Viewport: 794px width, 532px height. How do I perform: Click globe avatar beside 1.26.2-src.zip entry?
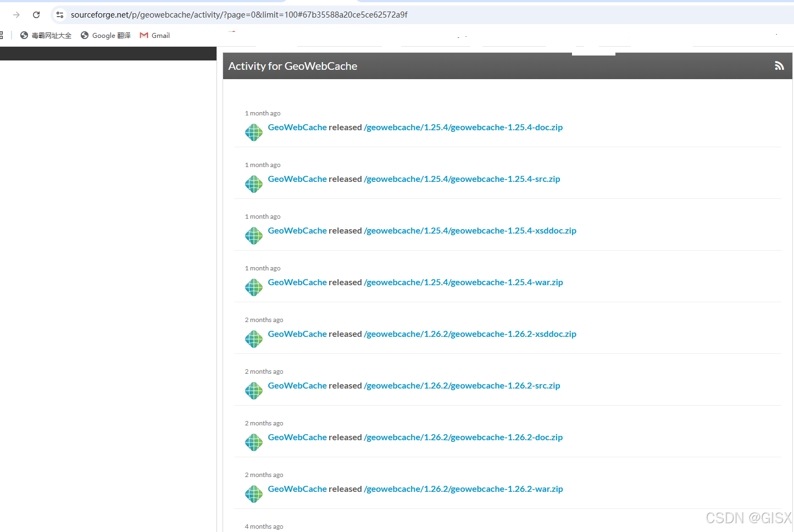254,391
